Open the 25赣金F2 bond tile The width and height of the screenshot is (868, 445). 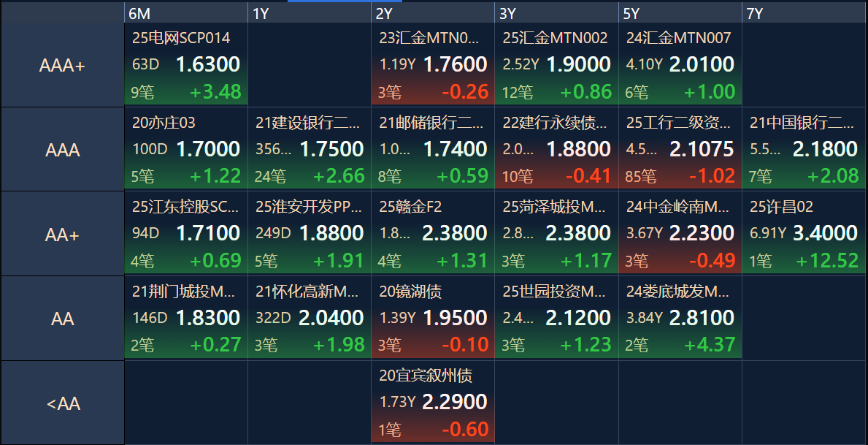[x=433, y=234]
